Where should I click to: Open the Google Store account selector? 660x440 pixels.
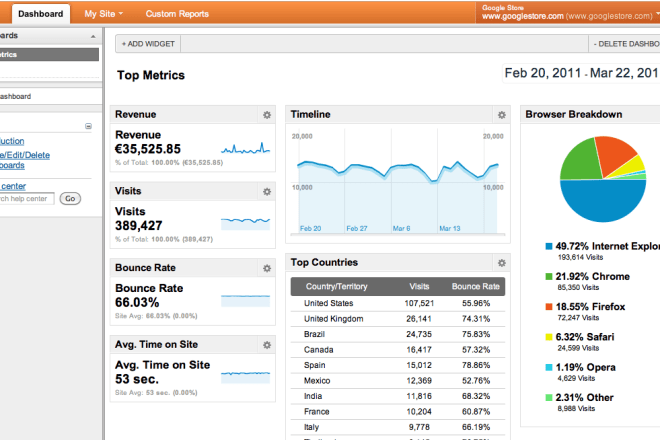(570, 13)
